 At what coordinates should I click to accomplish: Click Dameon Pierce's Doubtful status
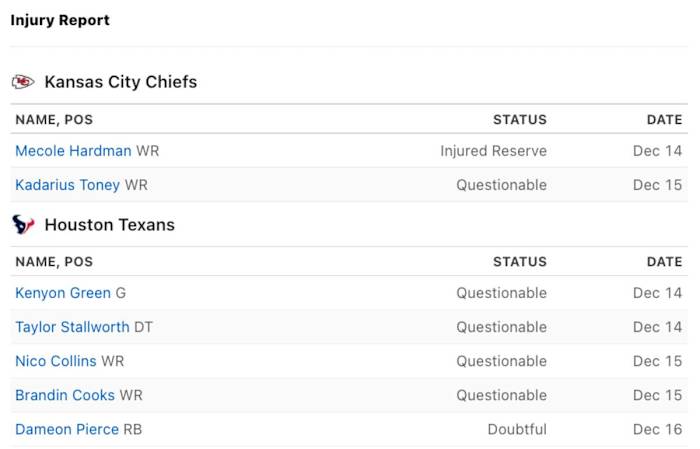[x=517, y=429]
